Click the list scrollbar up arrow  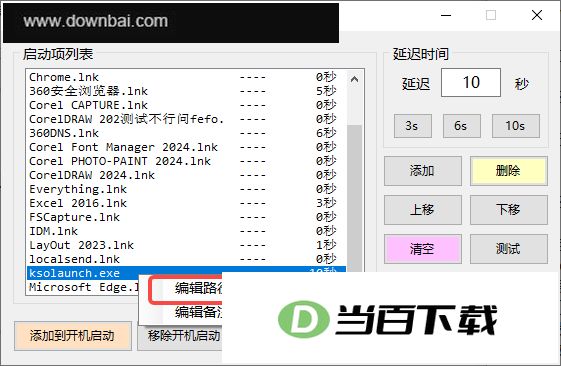355,79
